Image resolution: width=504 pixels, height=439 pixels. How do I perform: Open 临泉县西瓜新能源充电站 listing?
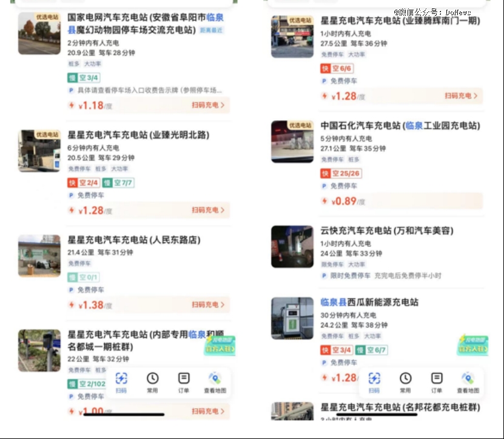tap(369, 303)
